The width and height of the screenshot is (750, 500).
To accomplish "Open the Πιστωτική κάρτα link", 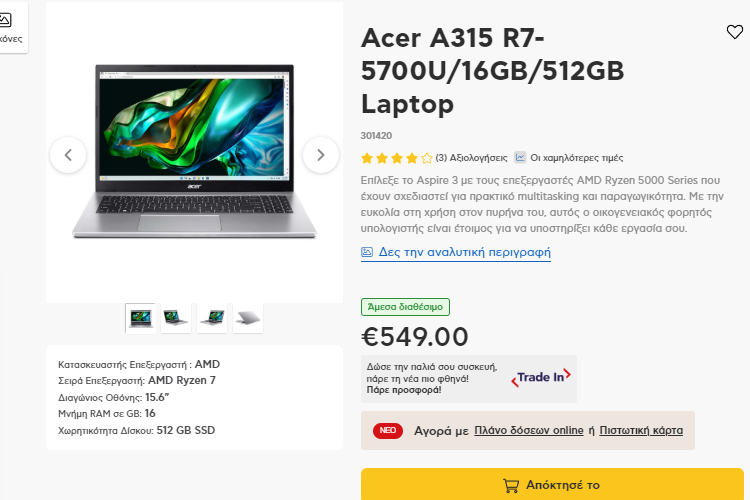I will point(641,431).
